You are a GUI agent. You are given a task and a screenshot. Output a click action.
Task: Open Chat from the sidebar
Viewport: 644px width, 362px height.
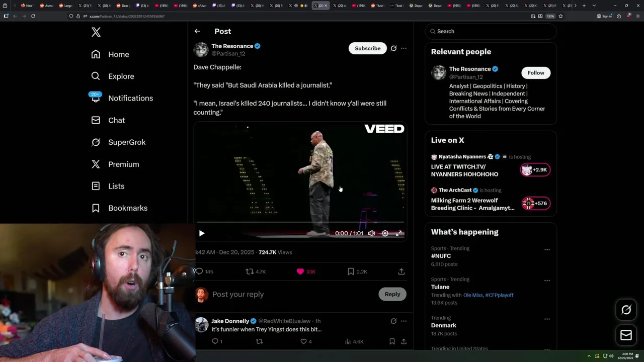[108, 120]
